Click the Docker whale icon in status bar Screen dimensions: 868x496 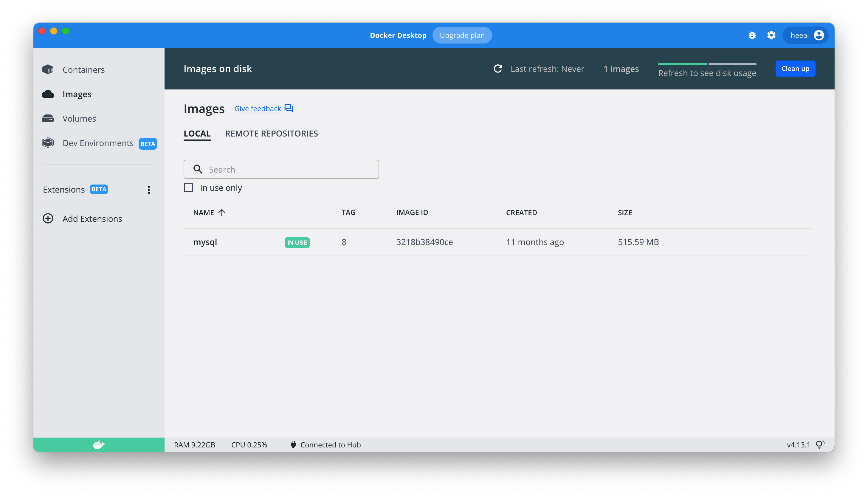click(99, 444)
